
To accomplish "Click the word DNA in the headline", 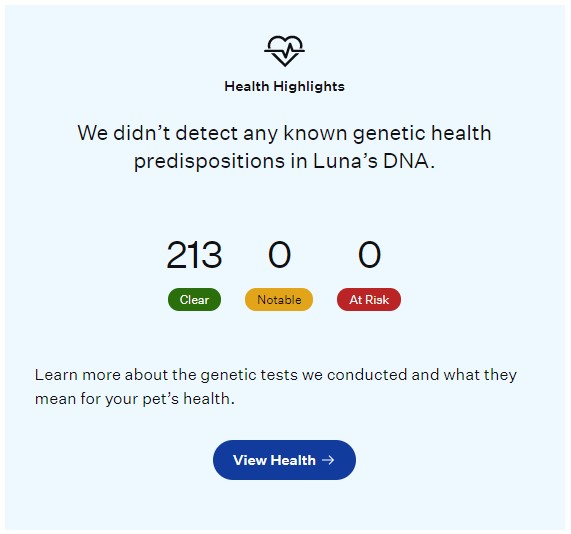I will 406,161.
